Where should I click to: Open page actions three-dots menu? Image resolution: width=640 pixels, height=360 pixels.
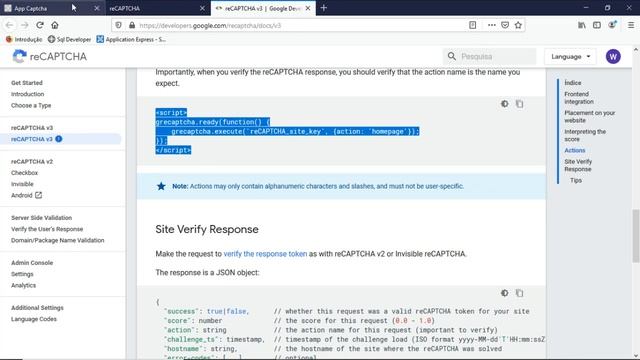click(x=491, y=25)
